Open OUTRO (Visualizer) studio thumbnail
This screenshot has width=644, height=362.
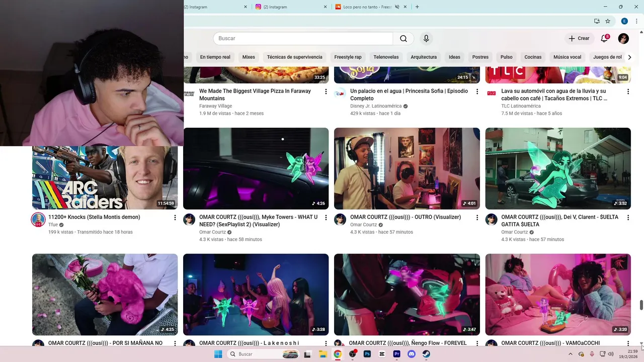pyautogui.click(x=407, y=168)
